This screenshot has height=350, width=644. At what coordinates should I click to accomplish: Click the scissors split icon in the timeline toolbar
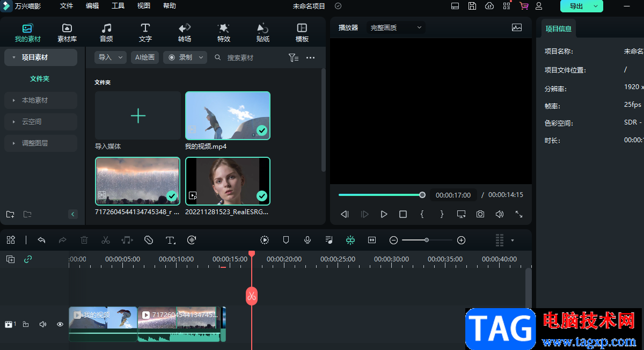pos(106,240)
